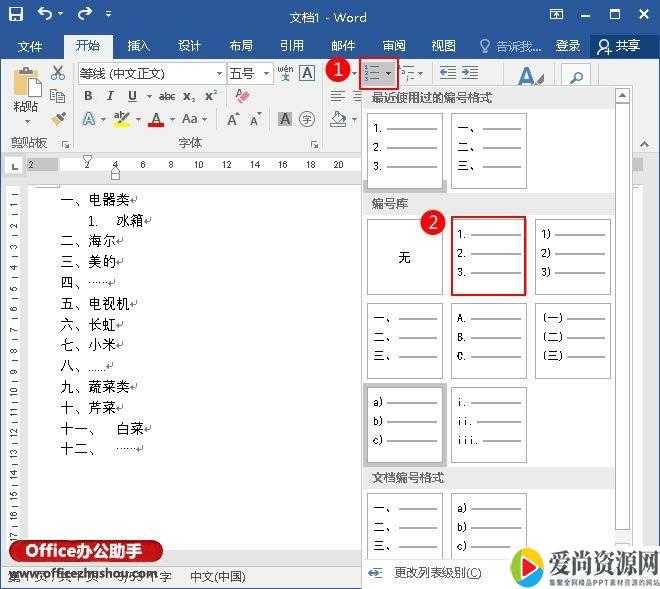Image resolution: width=660 pixels, height=589 pixels.
Task: Click the Cut scissors icon
Action: (x=58, y=73)
